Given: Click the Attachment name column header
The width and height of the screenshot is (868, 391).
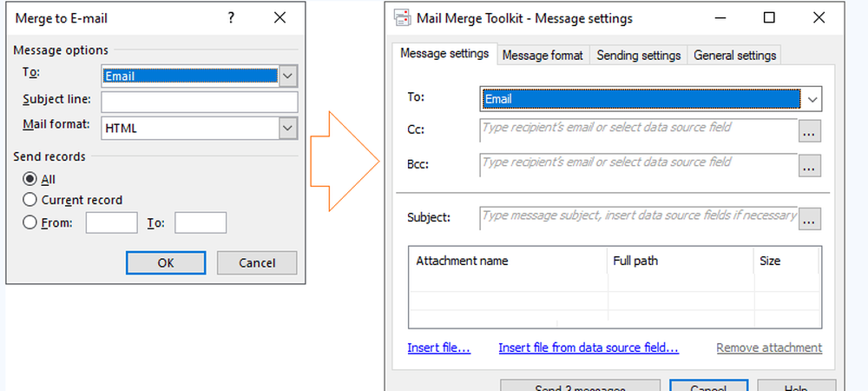Looking at the screenshot, I should coord(508,261).
